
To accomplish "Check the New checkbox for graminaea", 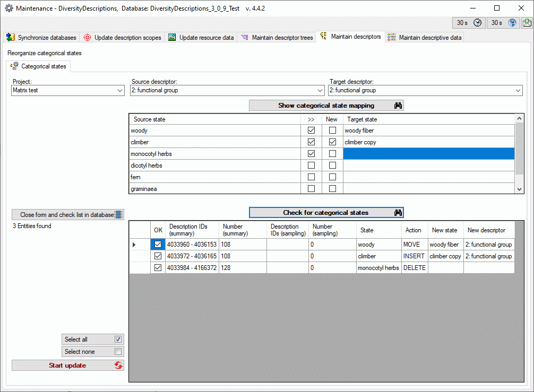I will (333, 188).
